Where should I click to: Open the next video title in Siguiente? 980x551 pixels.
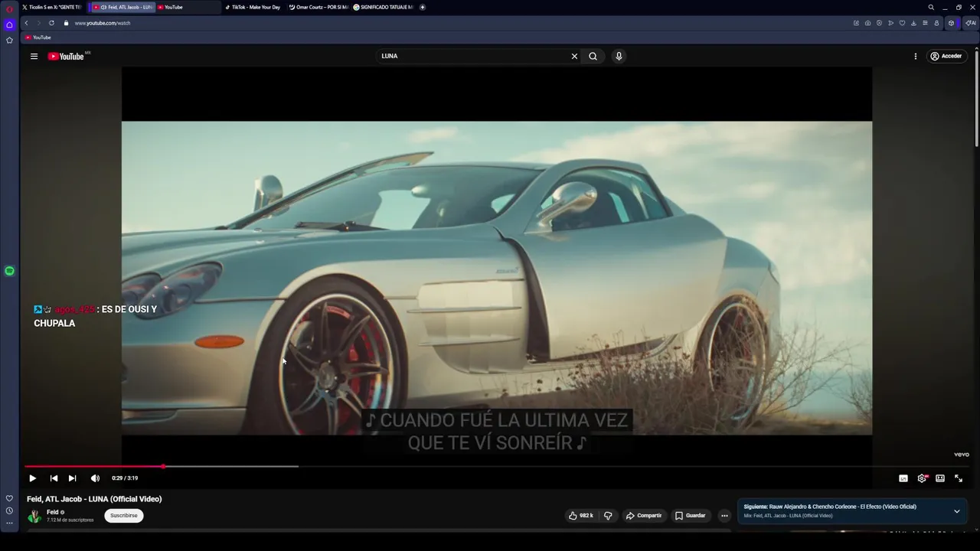coord(830,507)
